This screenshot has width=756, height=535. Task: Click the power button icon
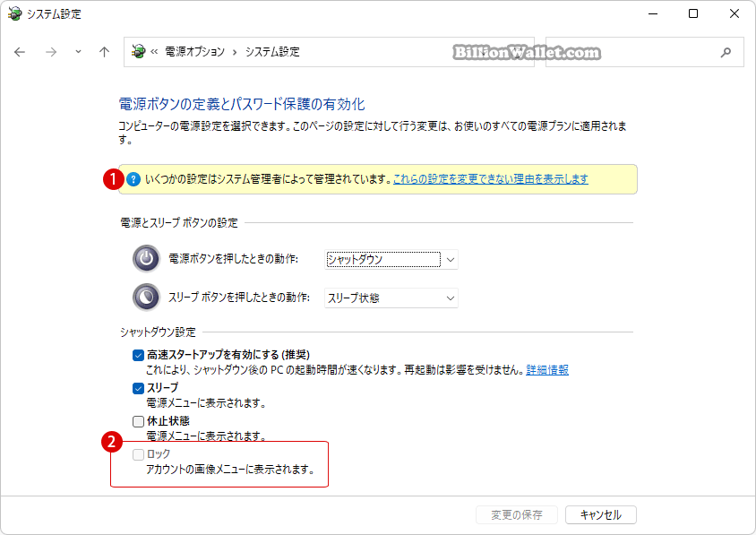pyautogui.click(x=146, y=259)
